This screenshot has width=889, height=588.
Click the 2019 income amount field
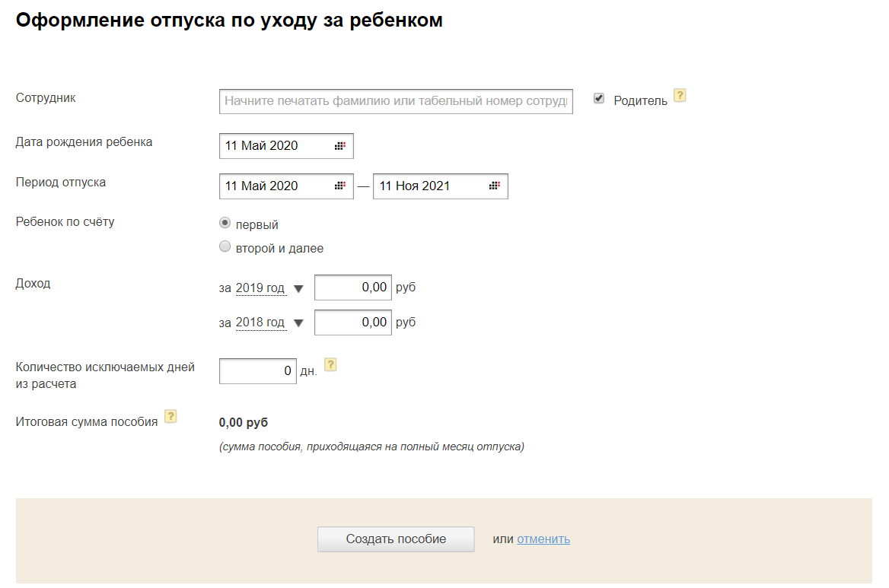point(353,288)
